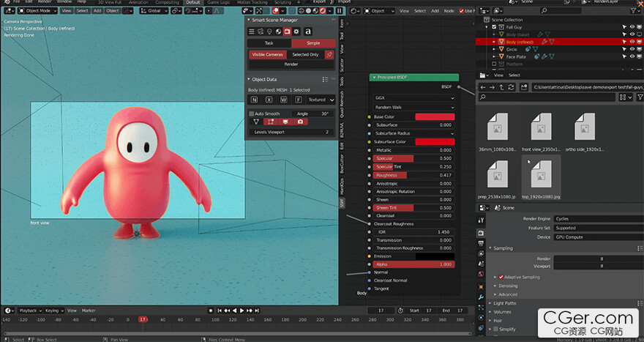Screen dimensions: 644x342
Task: Toggle the edit-mode icon next to Levels Viewport row
Action: click(271, 122)
